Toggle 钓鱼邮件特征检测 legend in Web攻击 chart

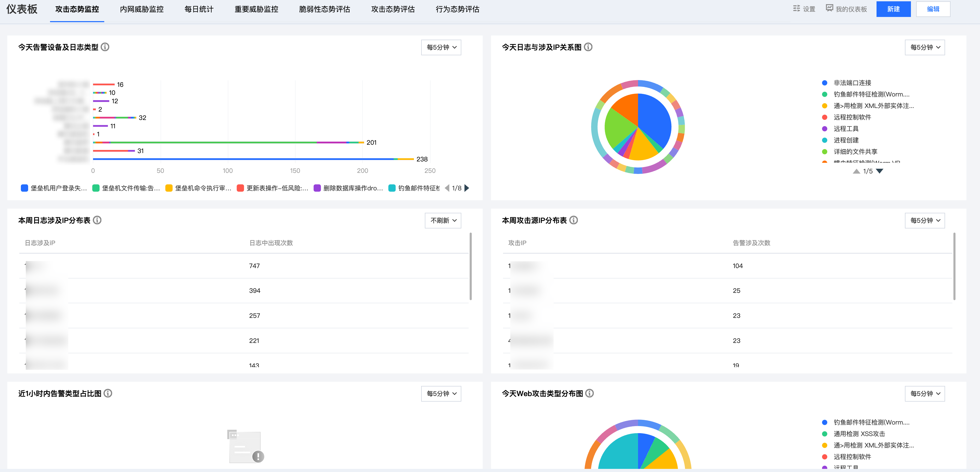[x=866, y=422]
